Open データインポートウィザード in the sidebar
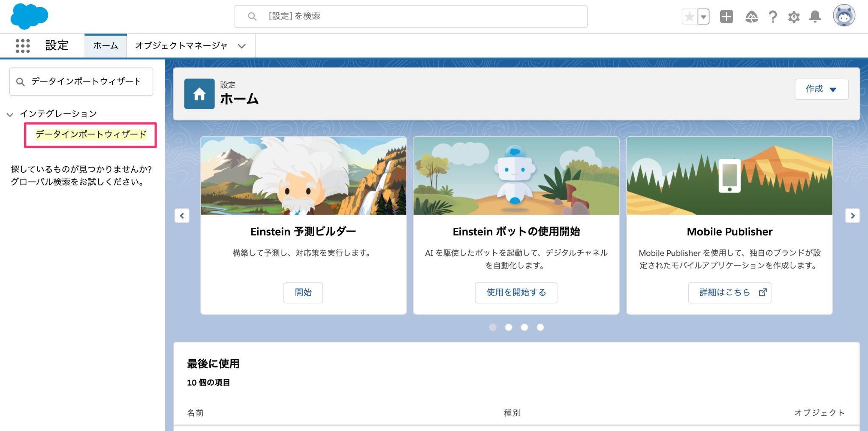868x431 pixels. click(91, 134)
